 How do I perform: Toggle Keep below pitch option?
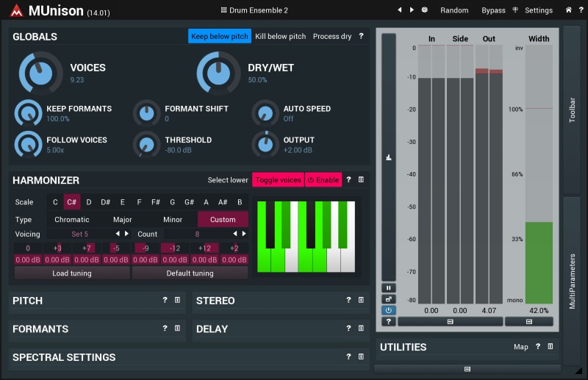click(219, 36)
